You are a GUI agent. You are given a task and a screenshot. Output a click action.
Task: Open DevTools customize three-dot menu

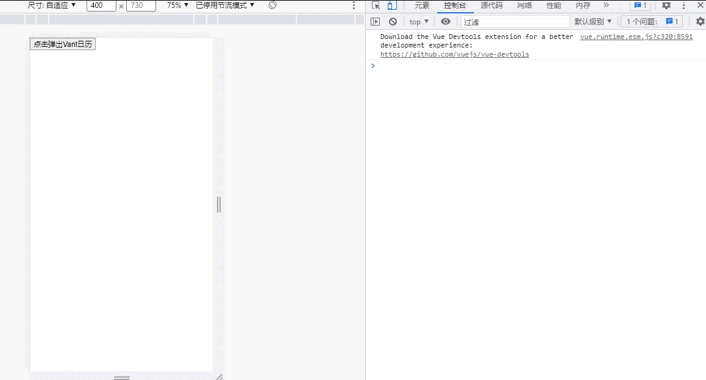point(683,5)
